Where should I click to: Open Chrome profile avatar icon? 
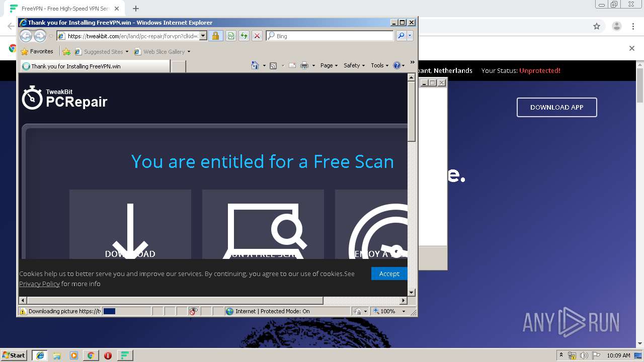[x=616, y=26]
